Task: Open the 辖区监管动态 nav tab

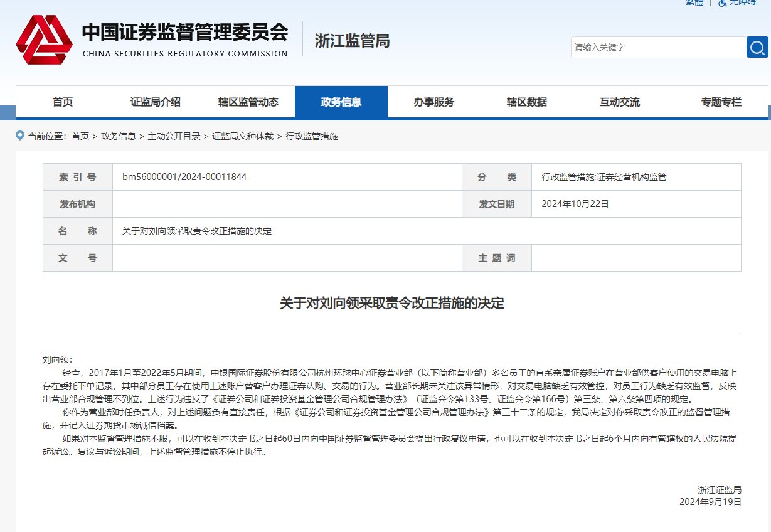Action: [248, 102]
